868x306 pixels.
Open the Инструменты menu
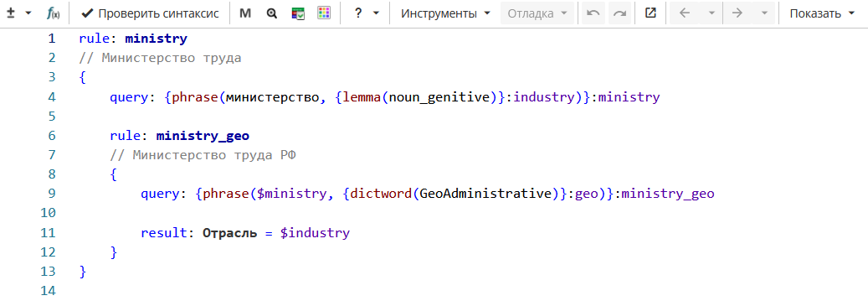[445, 13]
